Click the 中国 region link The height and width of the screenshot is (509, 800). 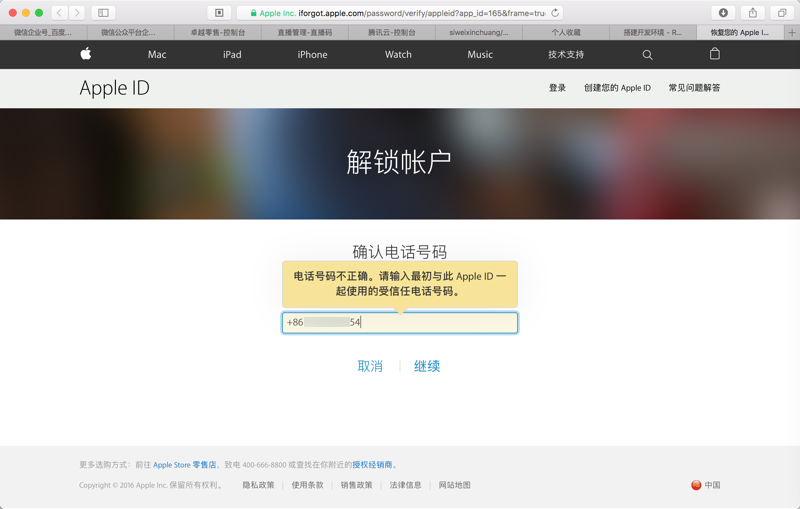(712, 485)
